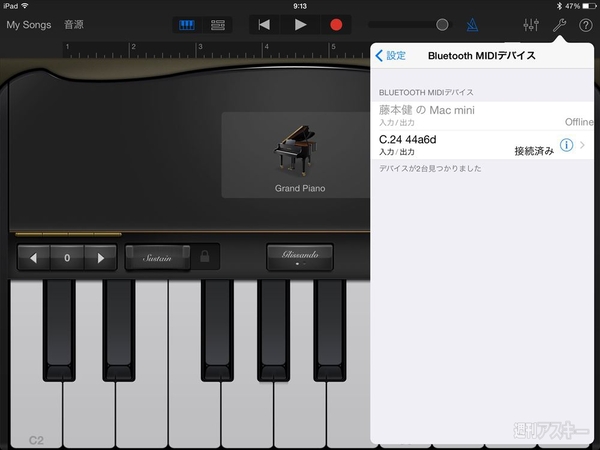600x450 pixels.
Task: Check Bluetooth status icon in status bar
Action: pyautogui.click(x=559, y=6)
